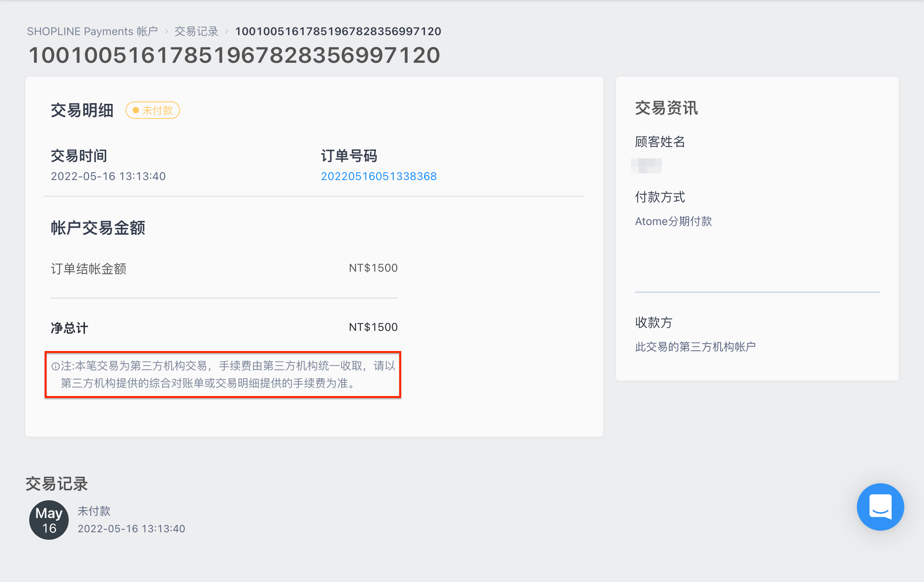Screen dimensions: 924x582
Task: Click the blurred customer name value
Action: tap(646, 166)
